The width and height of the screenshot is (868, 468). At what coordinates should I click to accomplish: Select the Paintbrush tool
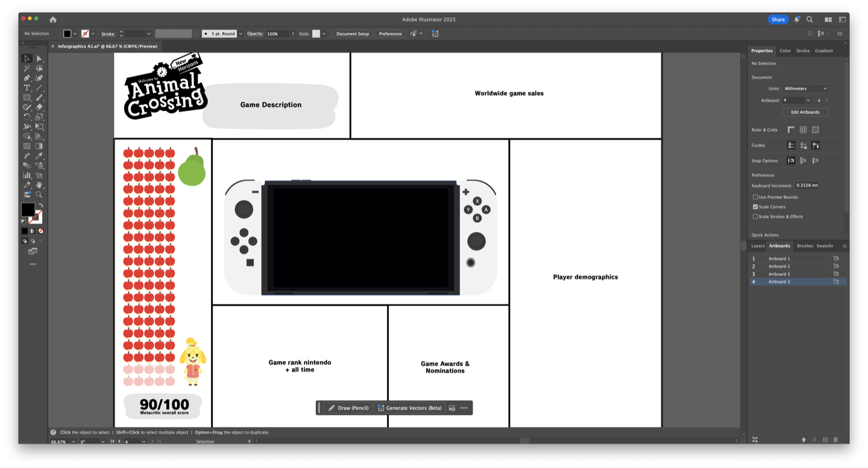[39, 97]
